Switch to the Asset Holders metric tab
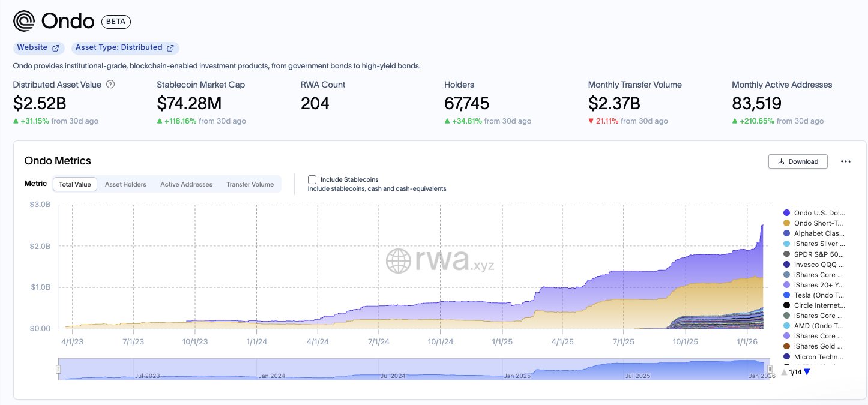 pyautogui.click(x=125, y=184)
